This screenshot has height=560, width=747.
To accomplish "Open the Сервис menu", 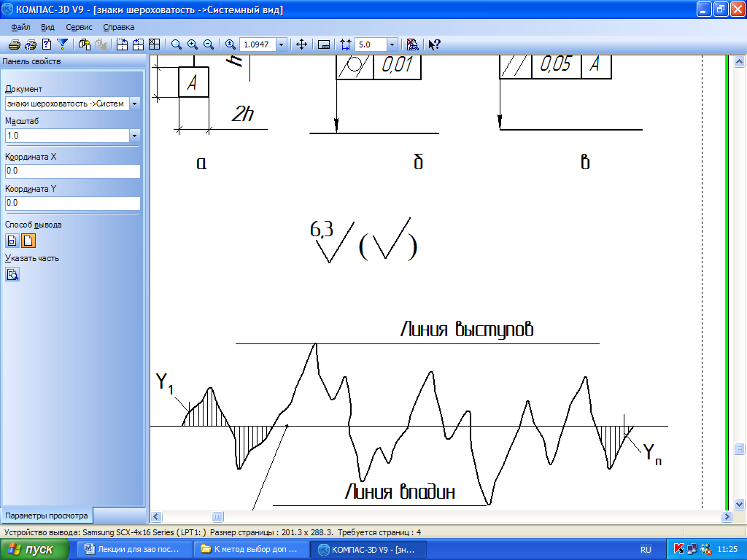I will click(79, 27).
